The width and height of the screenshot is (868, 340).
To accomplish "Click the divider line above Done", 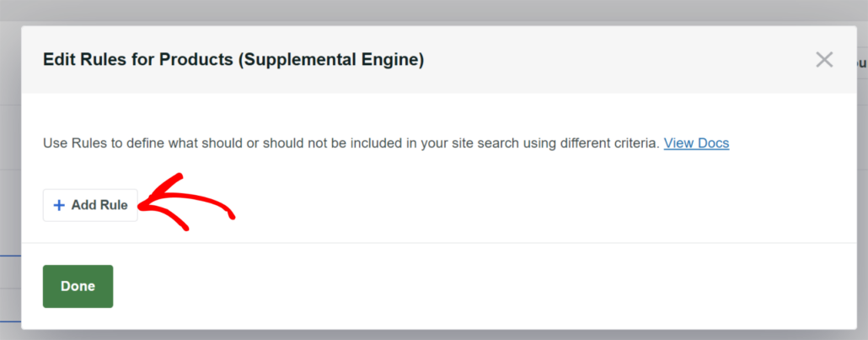I will (434, 243).
